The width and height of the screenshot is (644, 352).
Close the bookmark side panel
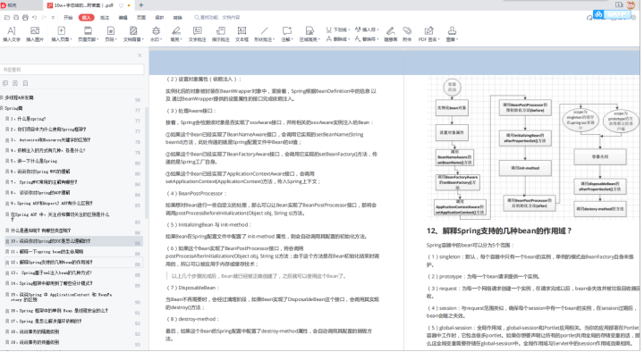pyautogui.click(x=140, y=55)
